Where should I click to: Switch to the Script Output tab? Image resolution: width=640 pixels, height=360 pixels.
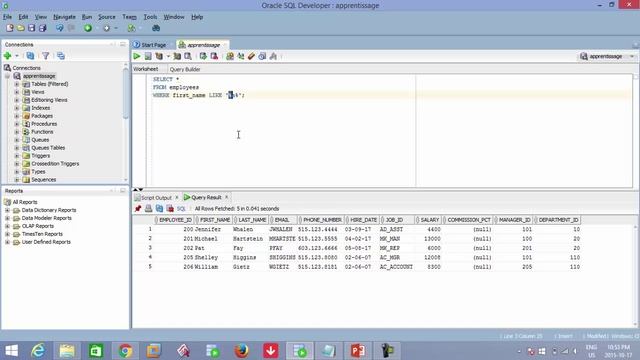156,198
